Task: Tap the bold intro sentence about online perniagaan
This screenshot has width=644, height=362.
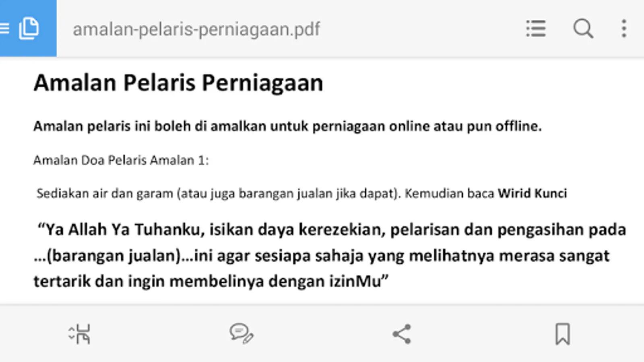Action: 287,126
